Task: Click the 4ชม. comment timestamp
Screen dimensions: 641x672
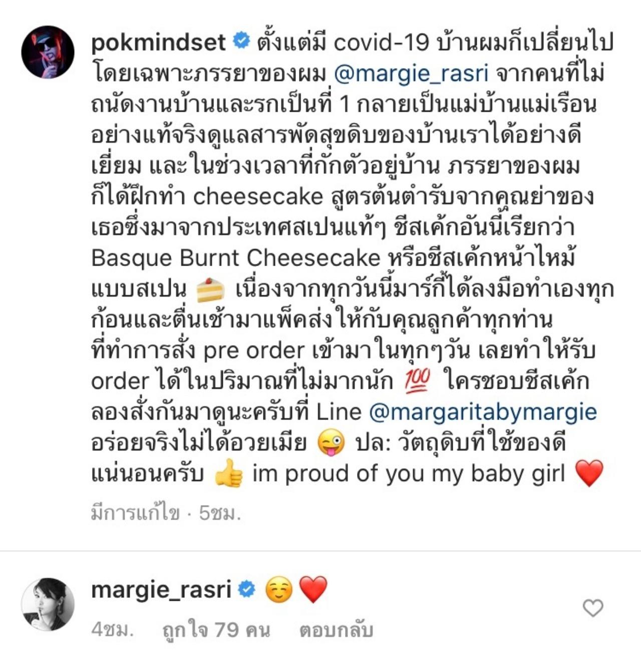Action: click(113, 630)
